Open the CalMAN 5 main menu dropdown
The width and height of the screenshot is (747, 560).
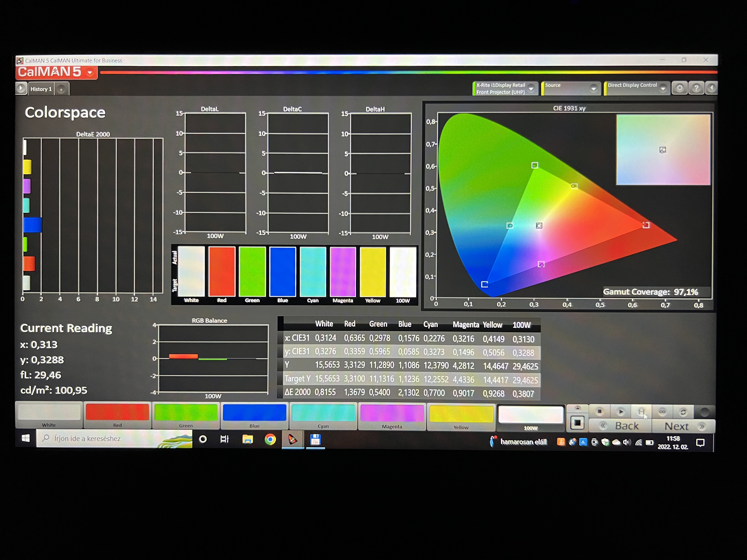click(90, 73)
